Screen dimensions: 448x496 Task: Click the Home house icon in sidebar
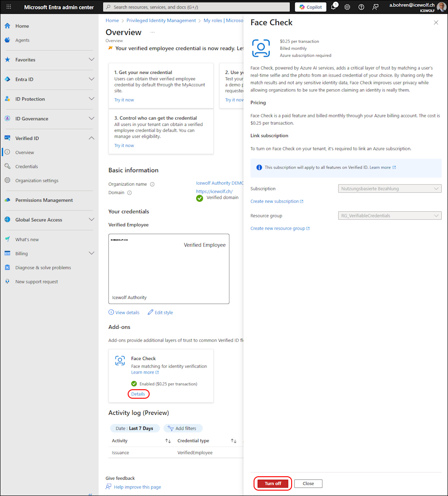click(8, 26)
